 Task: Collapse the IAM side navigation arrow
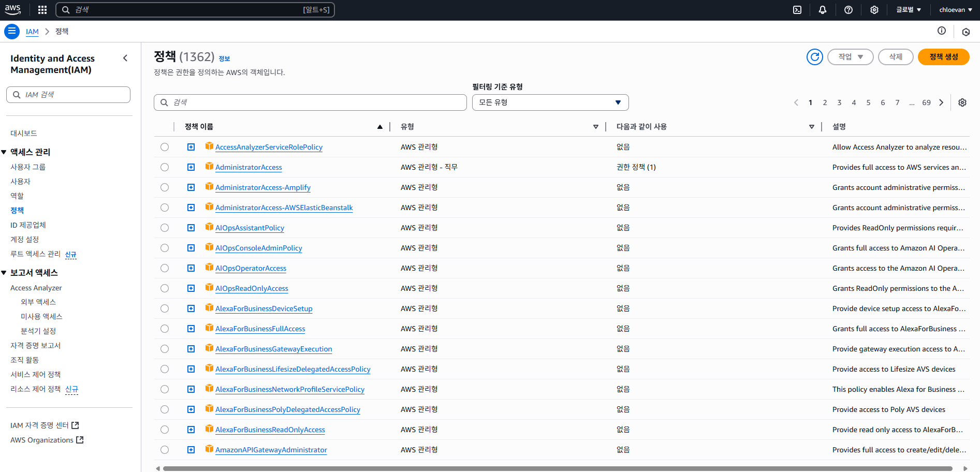pyautogui.click(x=125, y=58)
